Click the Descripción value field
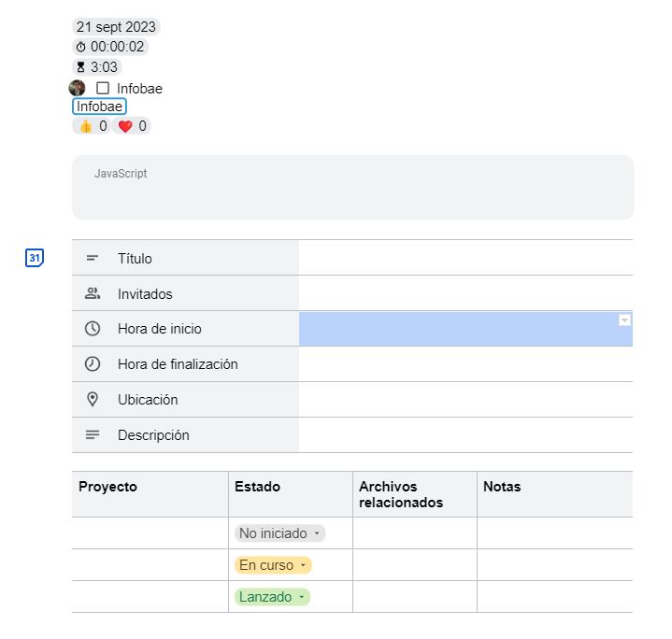The image size is (672, 639). point(465,434)
